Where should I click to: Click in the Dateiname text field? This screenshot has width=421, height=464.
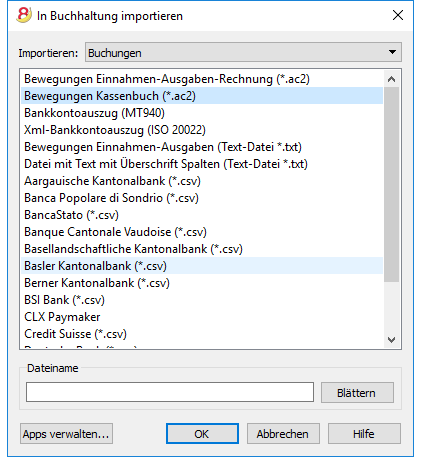[x=170, y=392]
